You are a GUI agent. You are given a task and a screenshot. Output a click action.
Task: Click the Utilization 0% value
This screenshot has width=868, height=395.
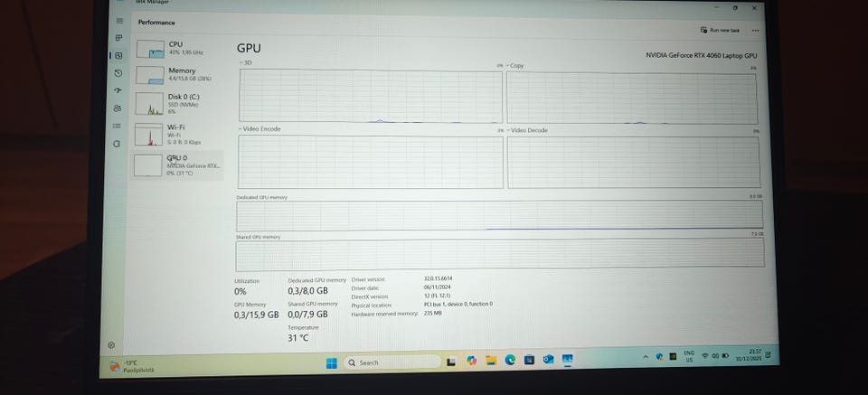(241, 292)
